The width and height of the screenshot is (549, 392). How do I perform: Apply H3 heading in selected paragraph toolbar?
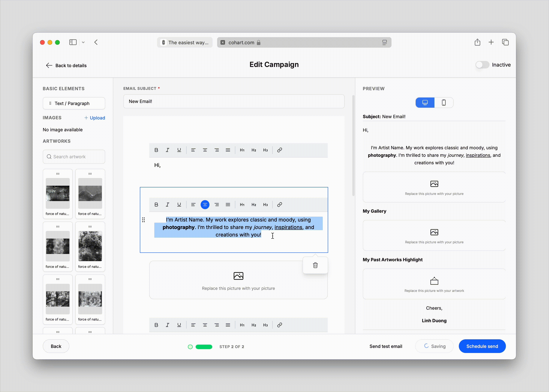coord(265,205)
